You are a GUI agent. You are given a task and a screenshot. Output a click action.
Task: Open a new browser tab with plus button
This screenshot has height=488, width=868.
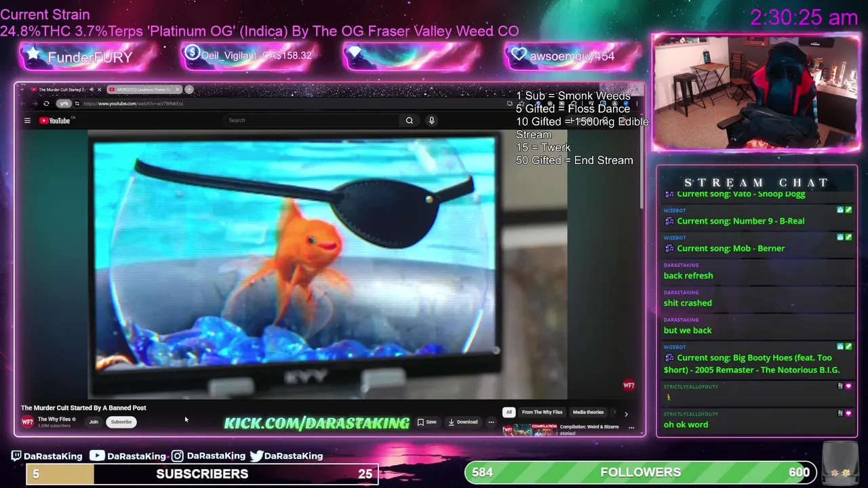189,89
